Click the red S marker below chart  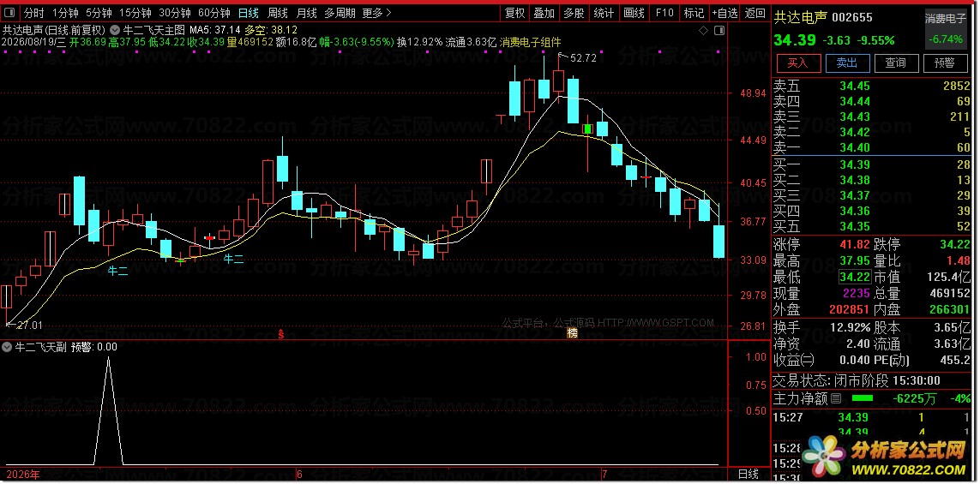(x=281, y=334)
